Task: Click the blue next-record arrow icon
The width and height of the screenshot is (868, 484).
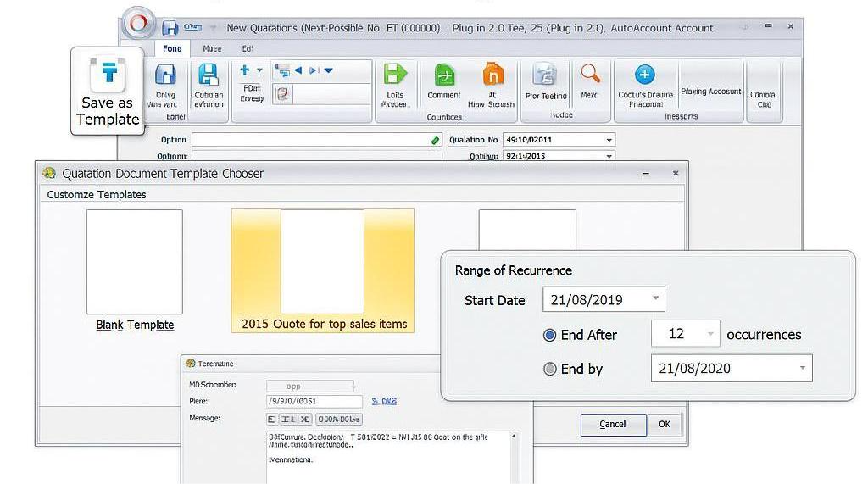Action: pyautogui.click(x=314, y=70)
